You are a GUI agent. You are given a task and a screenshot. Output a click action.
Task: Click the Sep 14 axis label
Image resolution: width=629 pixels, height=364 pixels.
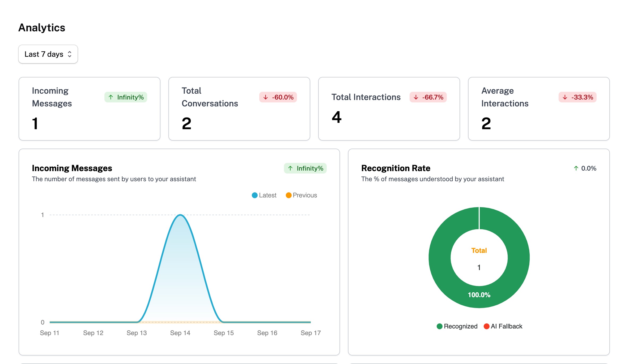tap(180, 333)
